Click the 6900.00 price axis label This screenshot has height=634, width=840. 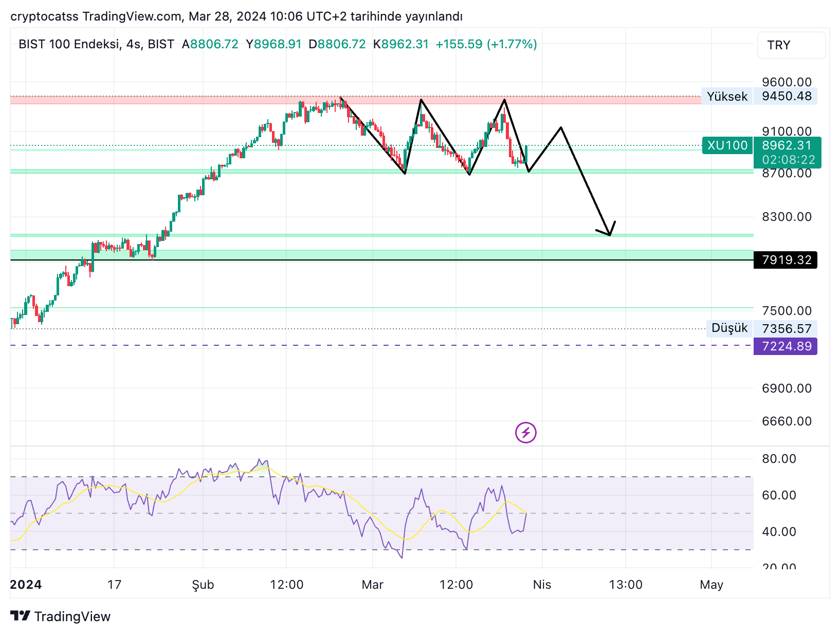pyautogui.click(x=787, y=388)
